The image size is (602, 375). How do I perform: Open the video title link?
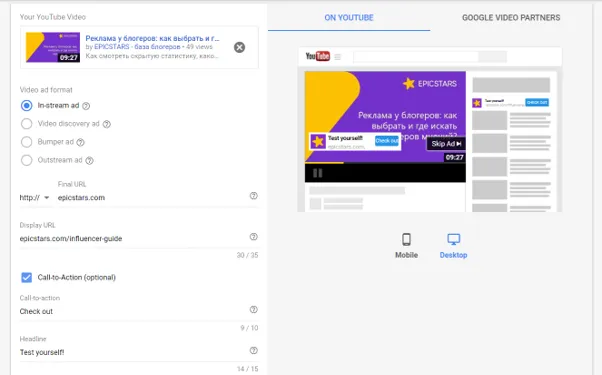click(x=152, y=38)
